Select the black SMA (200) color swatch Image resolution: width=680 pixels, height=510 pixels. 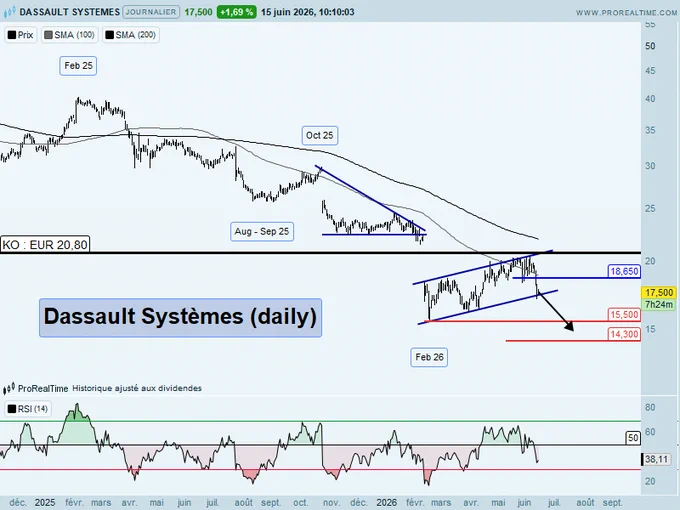click(109, 35)
